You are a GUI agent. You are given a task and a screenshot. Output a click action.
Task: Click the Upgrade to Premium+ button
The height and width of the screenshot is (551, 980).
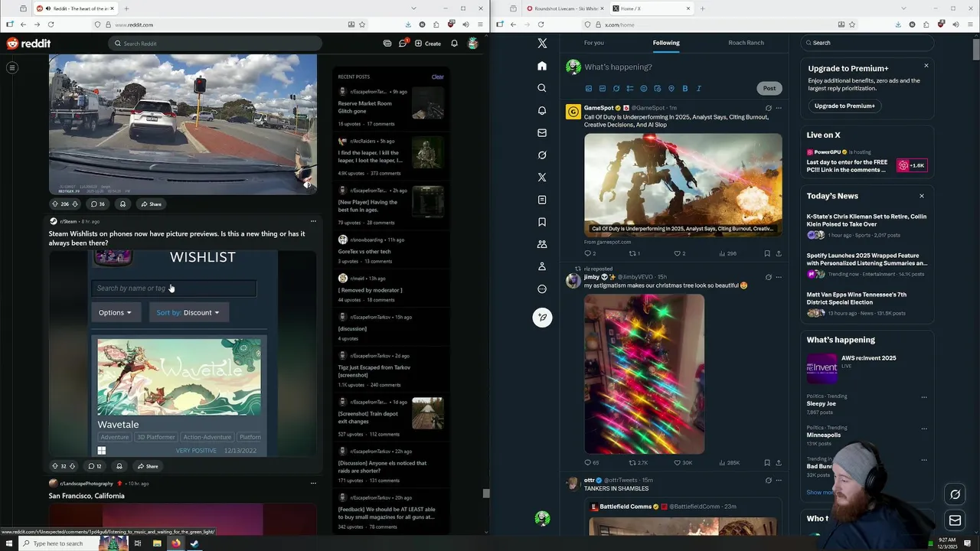click(x=844, y=106)
